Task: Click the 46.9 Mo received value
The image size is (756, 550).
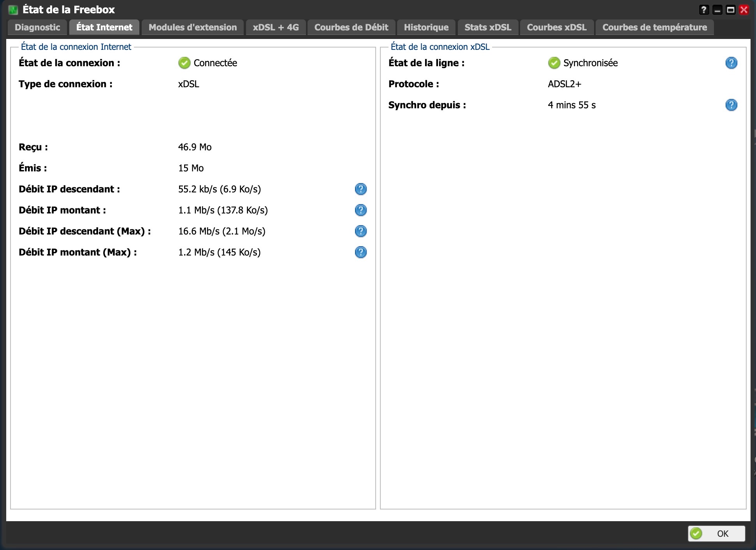Action: point(195,147)
